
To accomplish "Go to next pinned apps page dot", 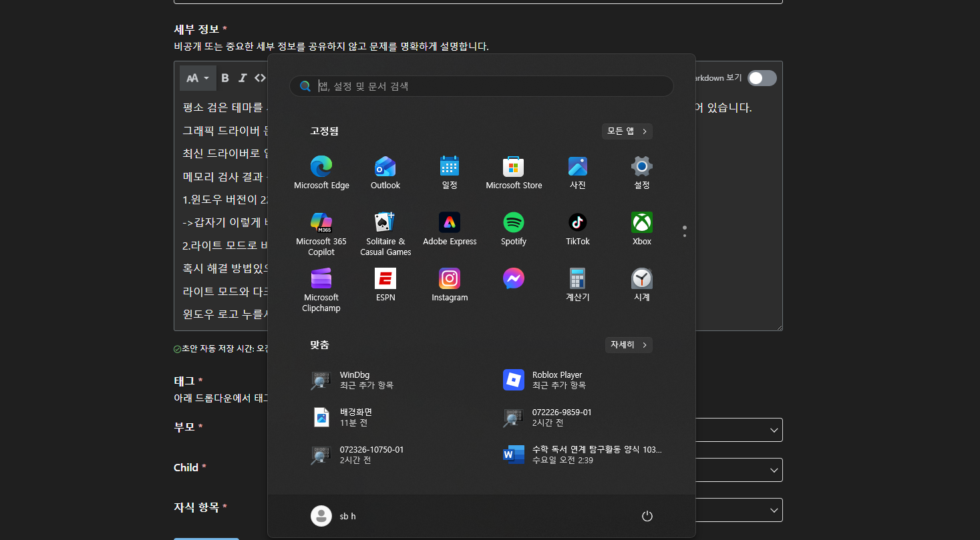I will click(x=685, y=236).
